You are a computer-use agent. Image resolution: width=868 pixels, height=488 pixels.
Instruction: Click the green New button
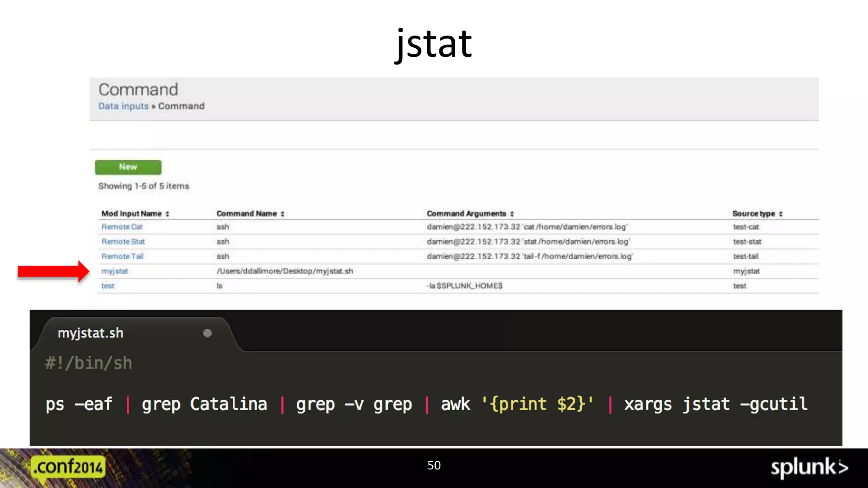[128, 167]
